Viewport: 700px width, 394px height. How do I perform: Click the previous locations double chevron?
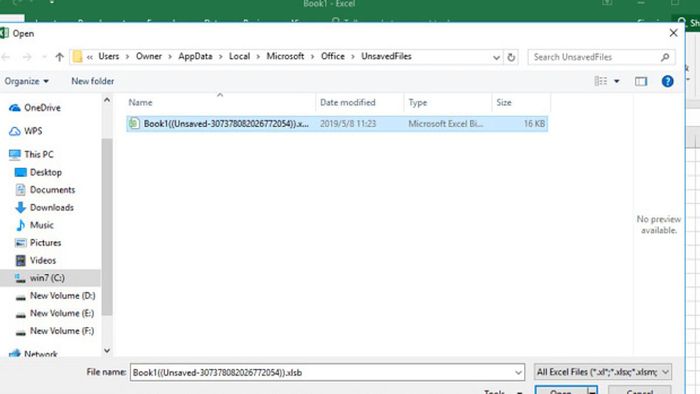pyautogui.click(x=90, y=57)
